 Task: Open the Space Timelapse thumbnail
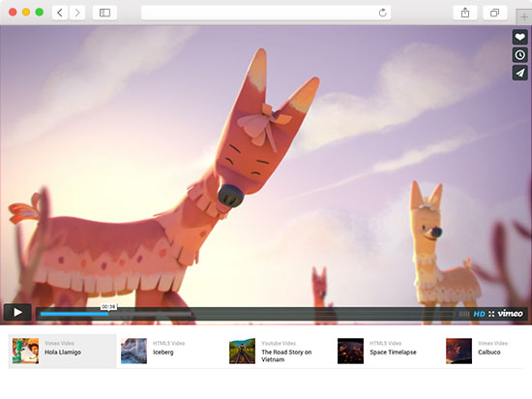point(350,351)
